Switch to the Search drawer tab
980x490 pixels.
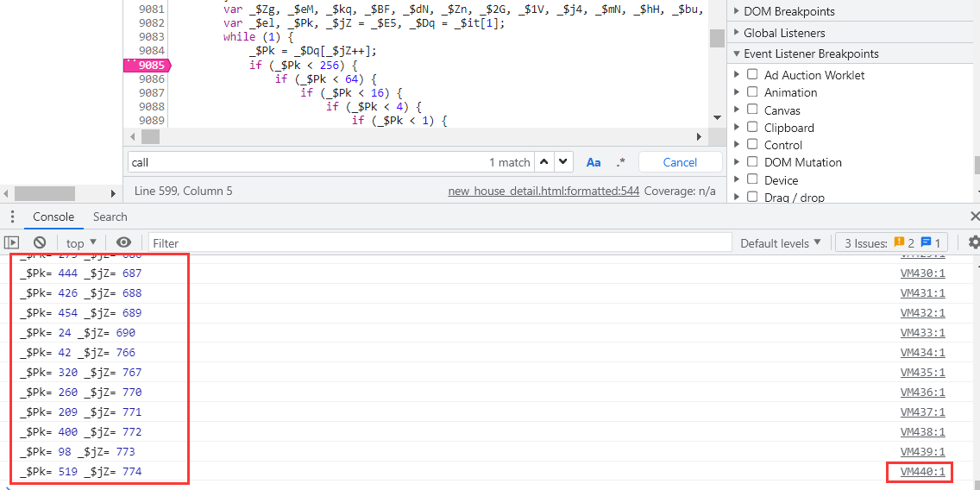pyautogui.click(x=110, y=217)
